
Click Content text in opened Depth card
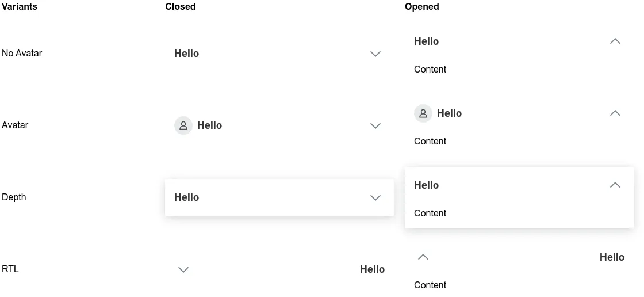click(430, 213)
